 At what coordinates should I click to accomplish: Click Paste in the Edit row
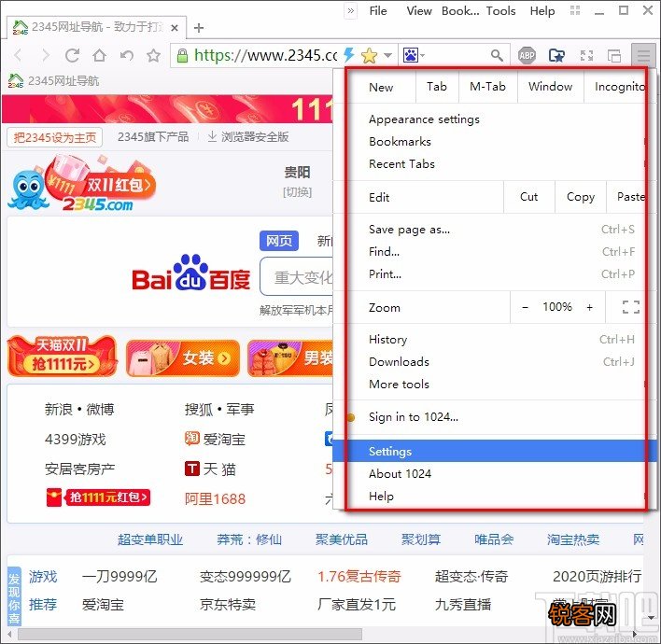(630, 197)
